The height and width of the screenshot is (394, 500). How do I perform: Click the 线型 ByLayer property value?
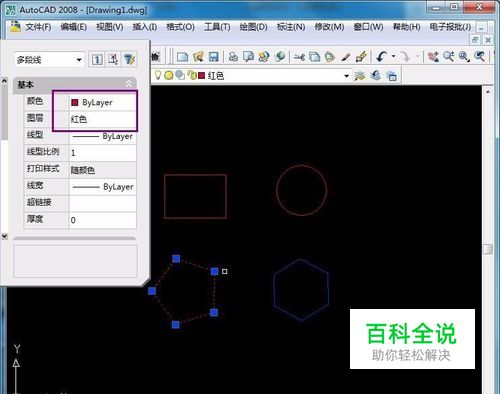click(103, 136)
